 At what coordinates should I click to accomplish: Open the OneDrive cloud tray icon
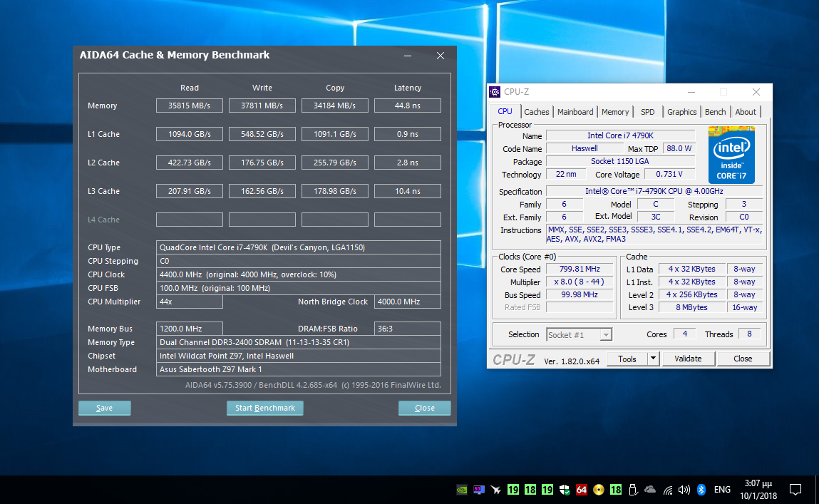point(650,489)
